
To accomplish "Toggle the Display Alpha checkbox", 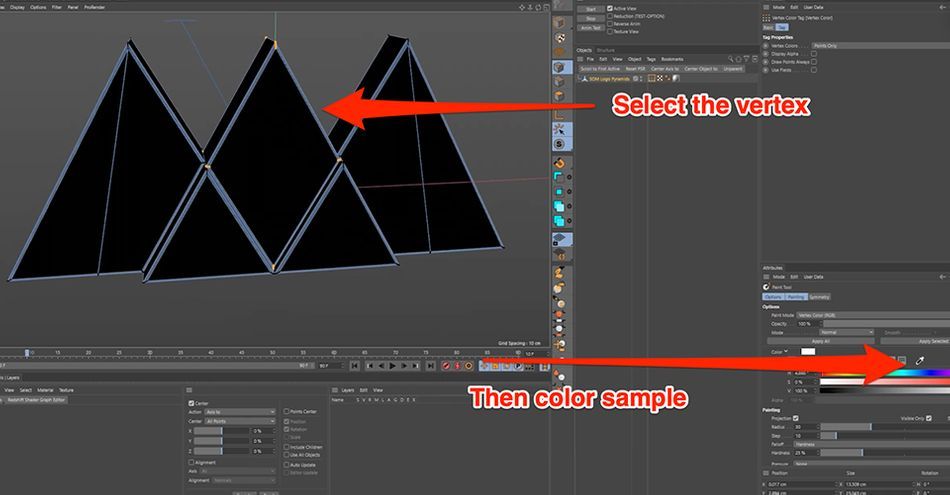I will (x=814, y=54).
